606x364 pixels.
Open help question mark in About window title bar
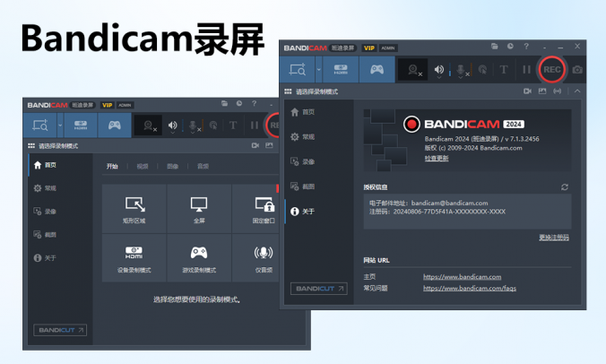pyautogui.click(x=526, y=47)
